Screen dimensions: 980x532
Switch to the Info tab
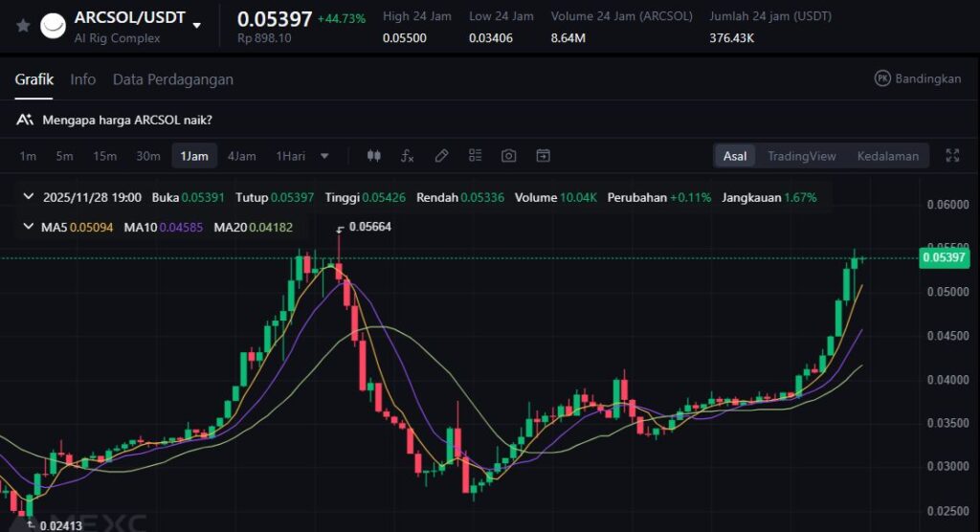pyautogui.click(x=83, y=79)
